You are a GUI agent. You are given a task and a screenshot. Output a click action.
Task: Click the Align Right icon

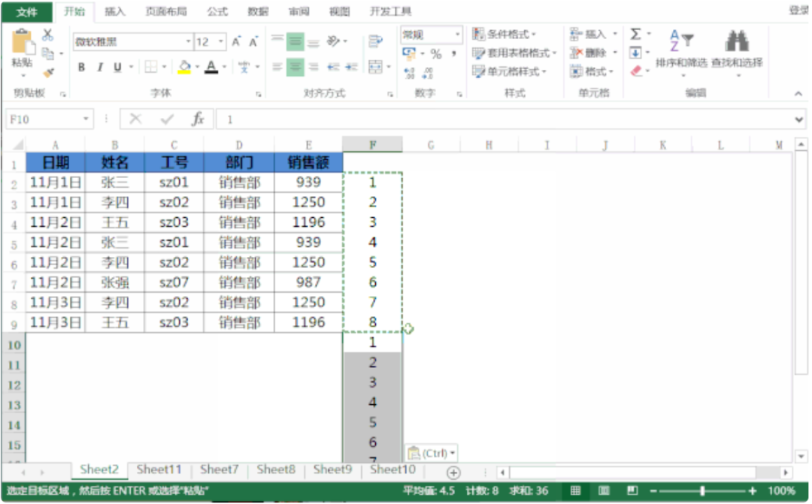[x=314, y=67]
